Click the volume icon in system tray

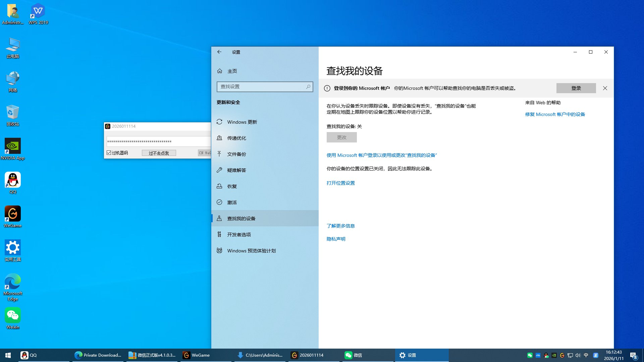578,355
